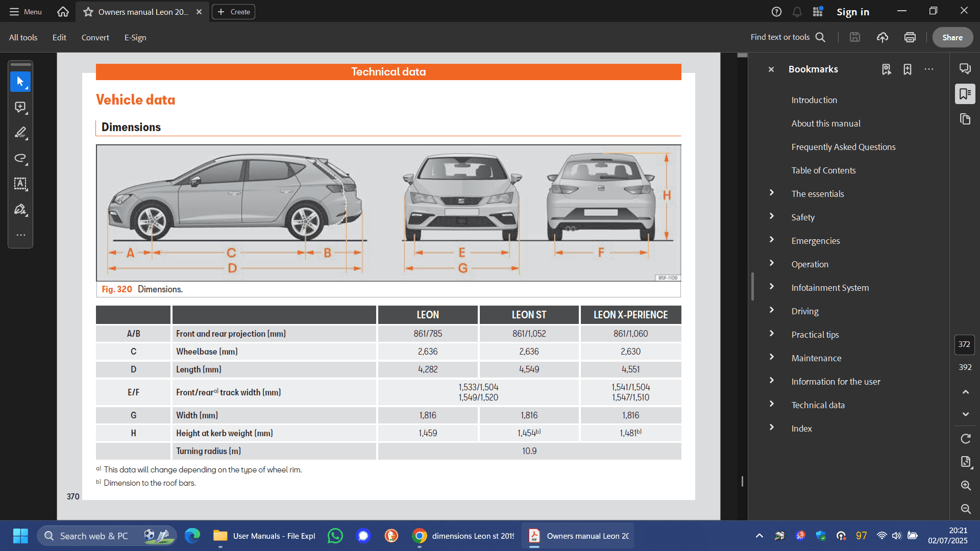Open the Introduction bookmark
The image size is (980, 551).
pyautogui.click(x=814, y=100)
